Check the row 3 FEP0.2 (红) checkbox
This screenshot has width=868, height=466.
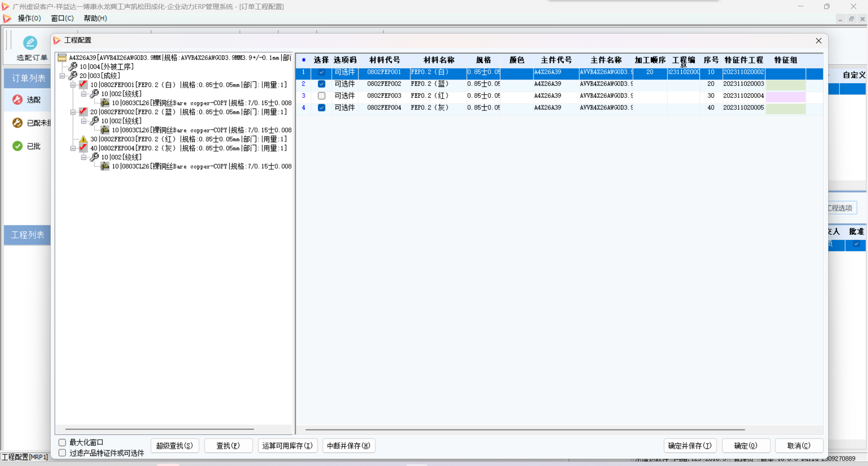click(x=321, y=96)
